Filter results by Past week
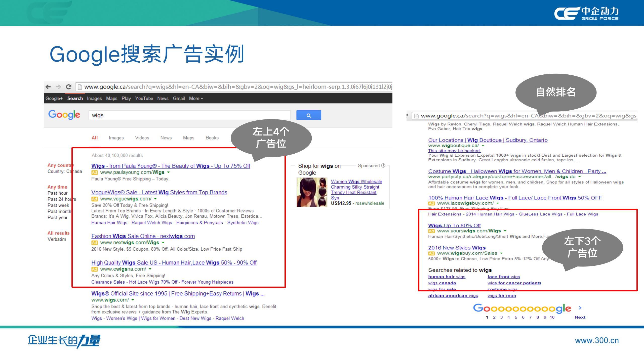The height and width of the screenshot is (362, 644). click(x=58, y=205)
